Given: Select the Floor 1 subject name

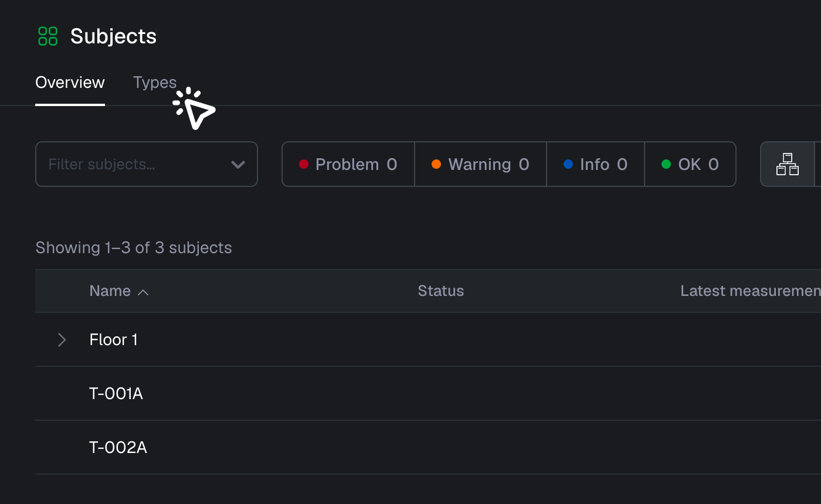Looking at the screenshot, I should [113, 340].
